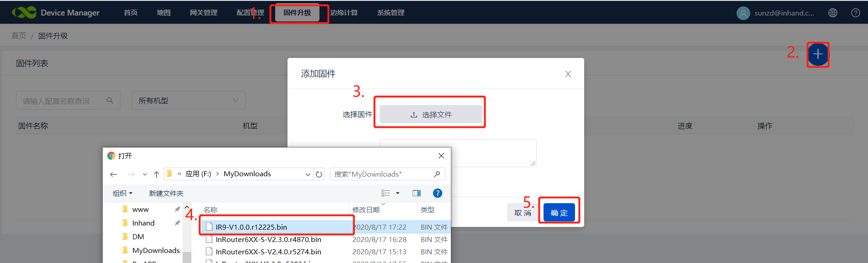Image resolution: width=868 pixels, height=263 pixels.
Task: Switch to the 边缘计算 tab
Action: point(344,13)
